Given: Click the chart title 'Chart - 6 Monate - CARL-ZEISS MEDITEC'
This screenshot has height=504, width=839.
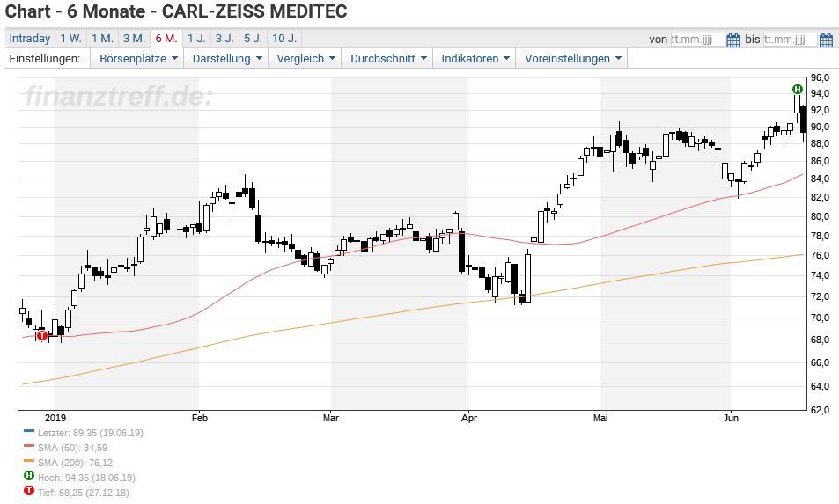Looking at the screenshot, I should click(x=176, y=11).
